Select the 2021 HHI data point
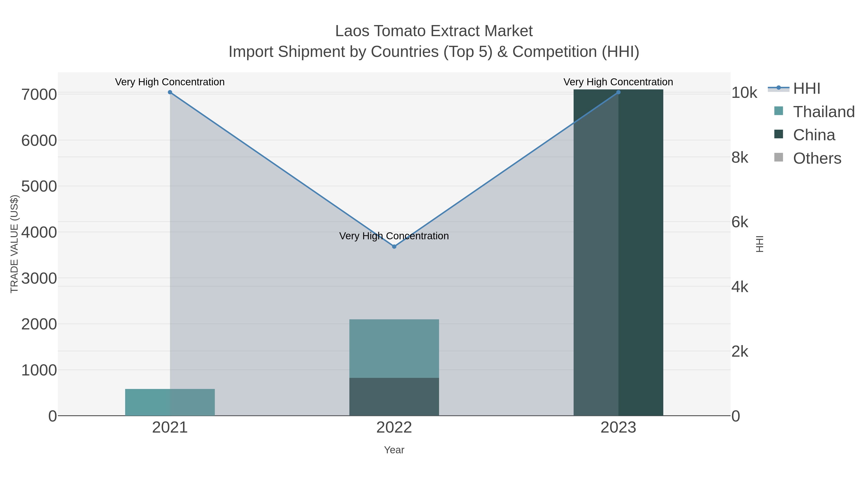Viewport: 868px width, 488px height. [x=170, y=92]
